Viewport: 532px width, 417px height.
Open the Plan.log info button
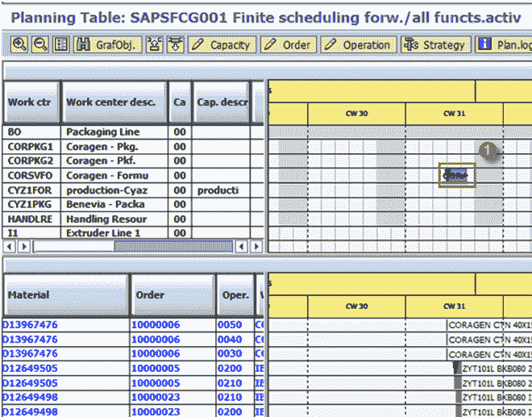coord(504,44)
